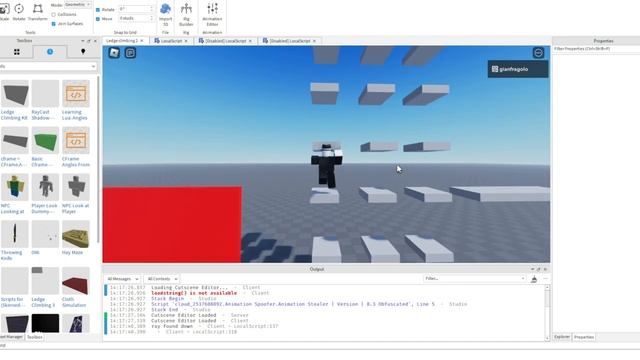Switch to the Ledge Climbing 2 tab
The height and width of the screenshot is (360, 640).
(122, 41)
